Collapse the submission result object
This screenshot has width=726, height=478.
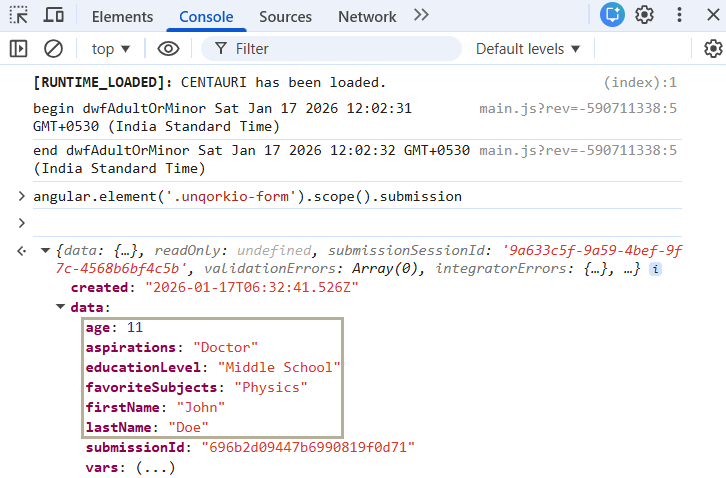tap(45, 251)
